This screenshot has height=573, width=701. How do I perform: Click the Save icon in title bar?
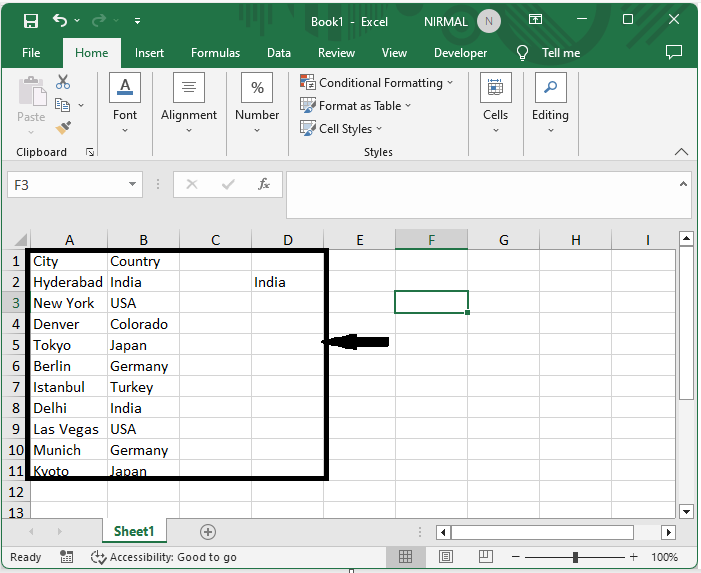31,21
